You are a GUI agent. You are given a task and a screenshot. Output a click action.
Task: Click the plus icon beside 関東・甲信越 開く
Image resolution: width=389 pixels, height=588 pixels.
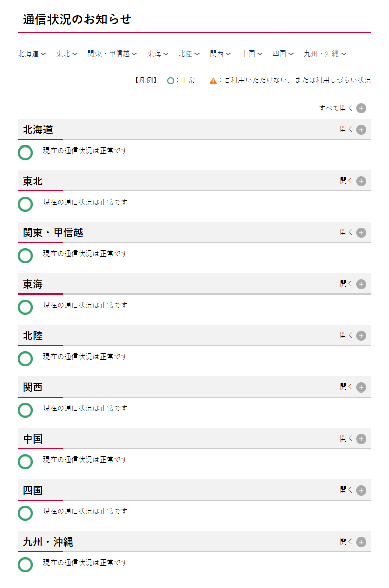361,233
